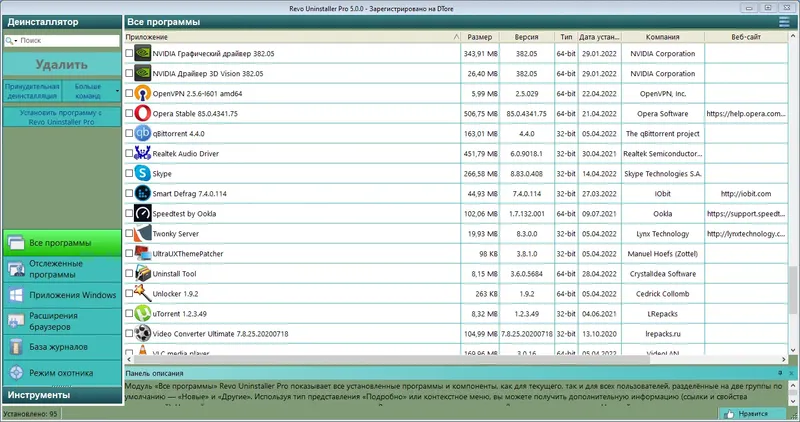Close the Панель описания panel
The width and height of the screenshot is (800, 422).
[x=791, y=374]
